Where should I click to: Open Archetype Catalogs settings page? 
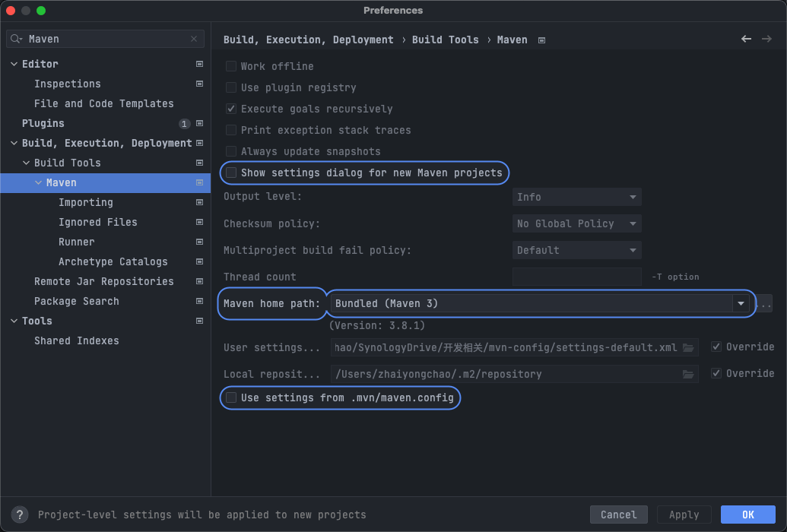(113, 261)
